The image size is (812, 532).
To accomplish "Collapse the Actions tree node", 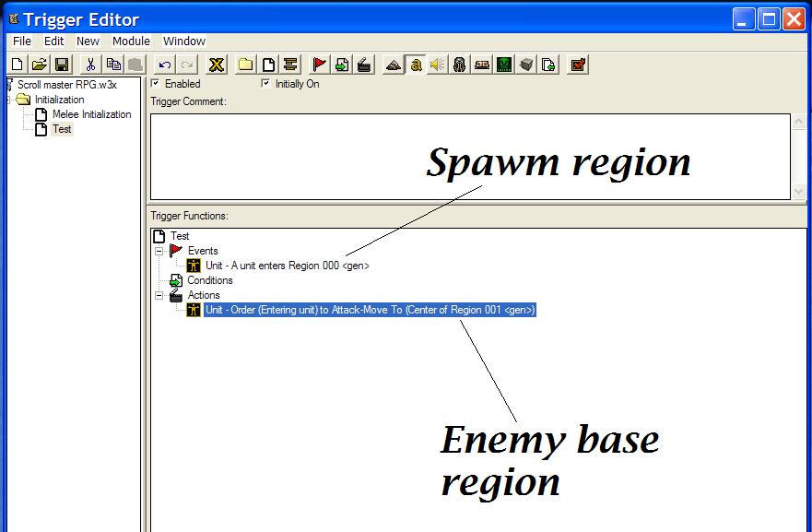I will (x=159, y=296).
